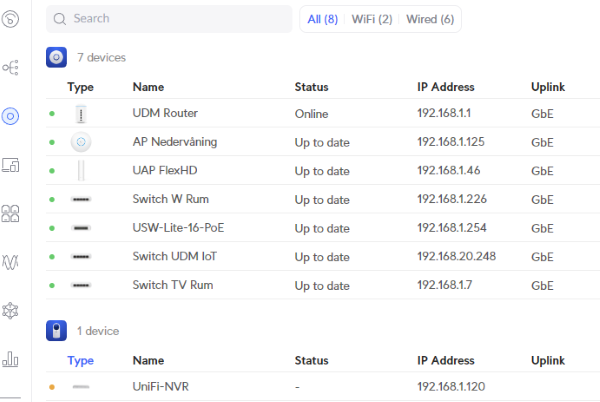
Task: Open the UDM Router device row
Action: pyautogui.click(x=323, y=113)
